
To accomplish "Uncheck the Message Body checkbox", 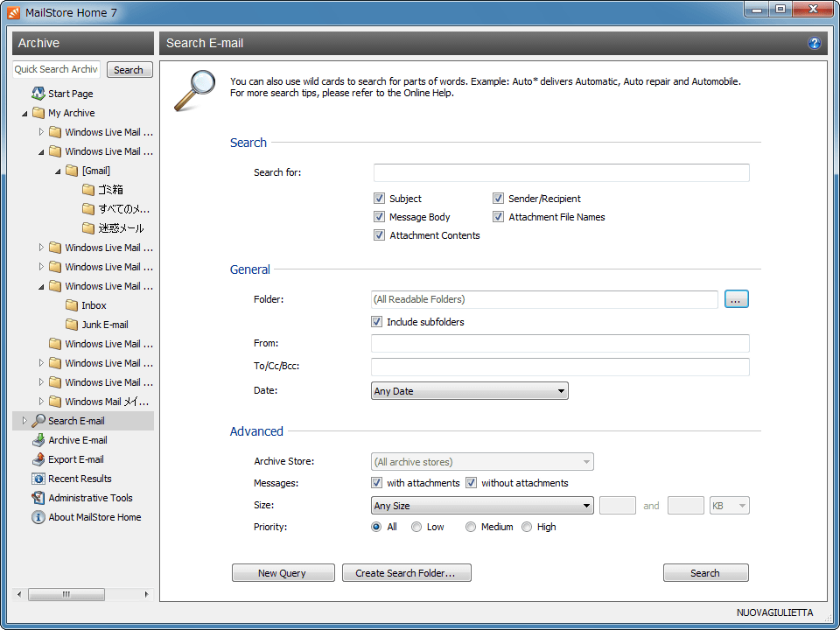I will [379, 216].
